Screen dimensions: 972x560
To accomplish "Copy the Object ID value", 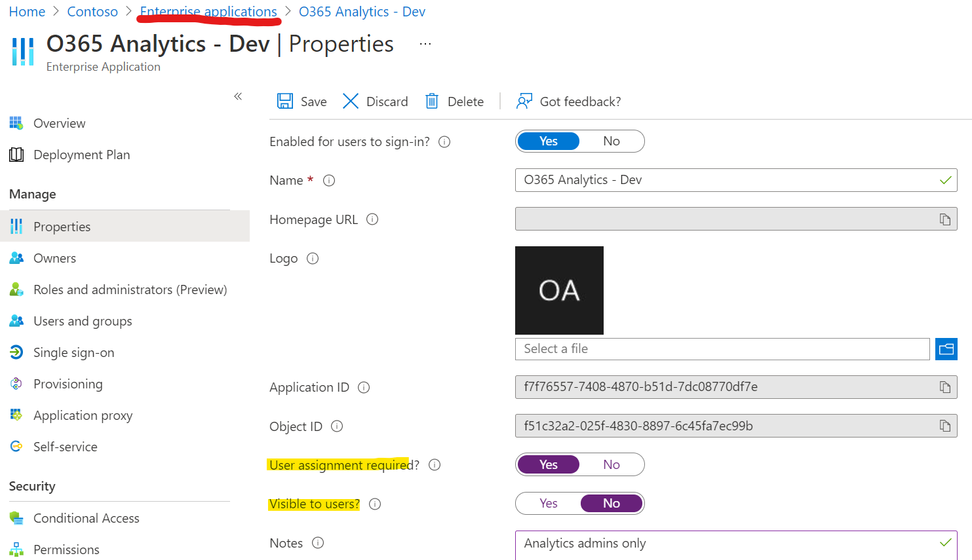I will click(945, 426).
